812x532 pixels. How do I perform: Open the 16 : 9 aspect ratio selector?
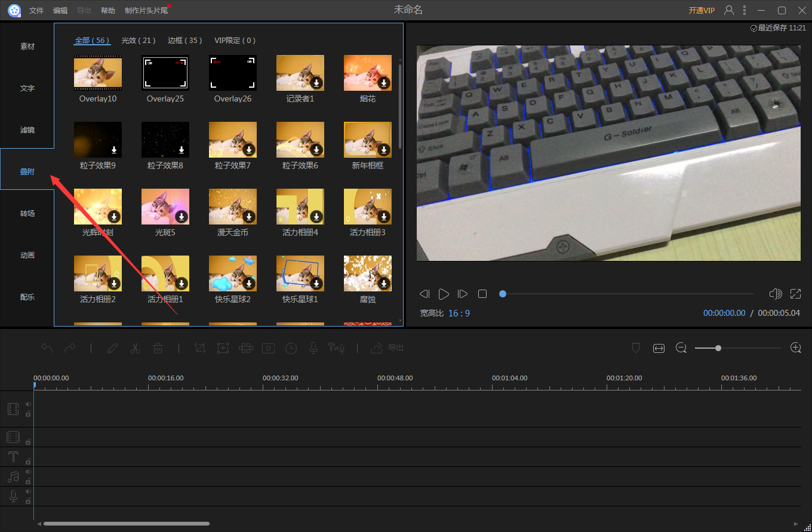click(459, 313)
